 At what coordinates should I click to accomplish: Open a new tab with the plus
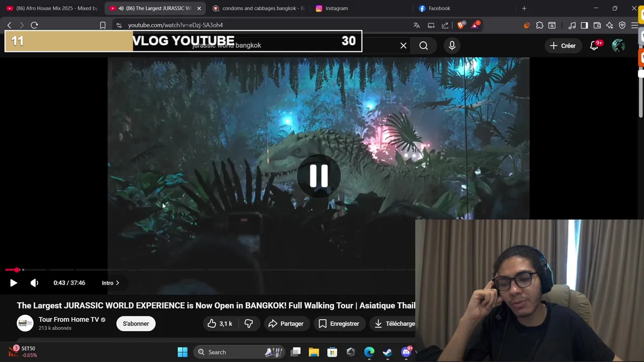[x=524, y=9]
